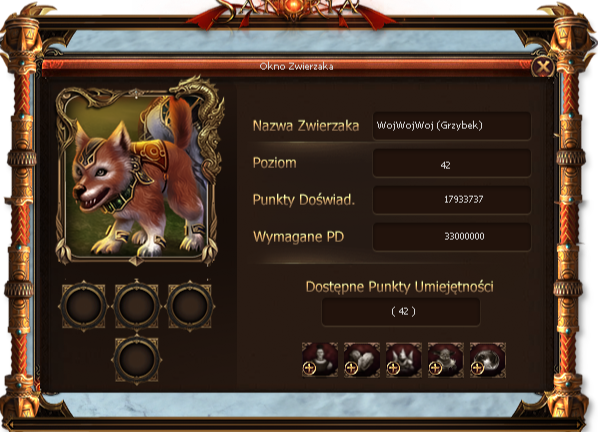Upgrade the goblin creature pet skill
Screen dimensions: 598x432
point(445,360)
